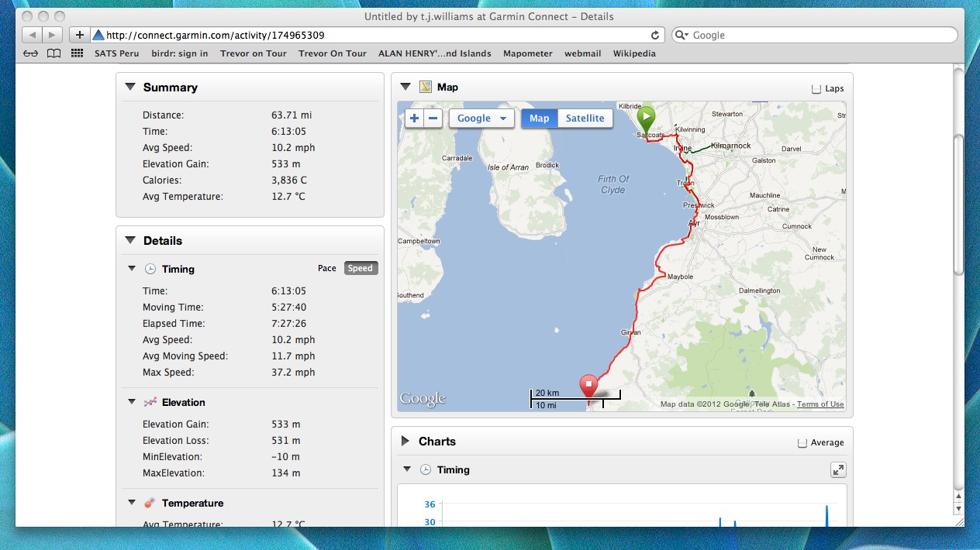Switch Timing display to Pace
Image resolution: width=980 pixels, height=550 pixels.
pyautogui.click(x=327, y=268)
